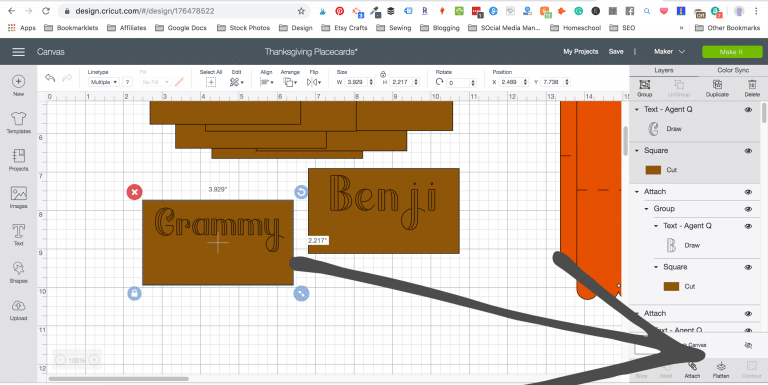Click the Canvas label in header
The image size is (768, 385).
pyautogui.click(x=51, y=51)
